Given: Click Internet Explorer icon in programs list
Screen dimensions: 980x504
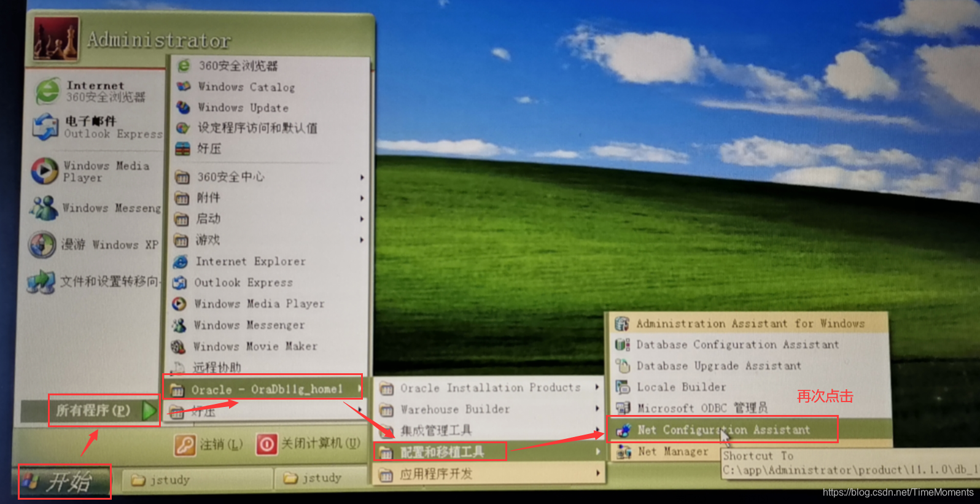Looking at the screenshot, I should [x=181, y=262].
